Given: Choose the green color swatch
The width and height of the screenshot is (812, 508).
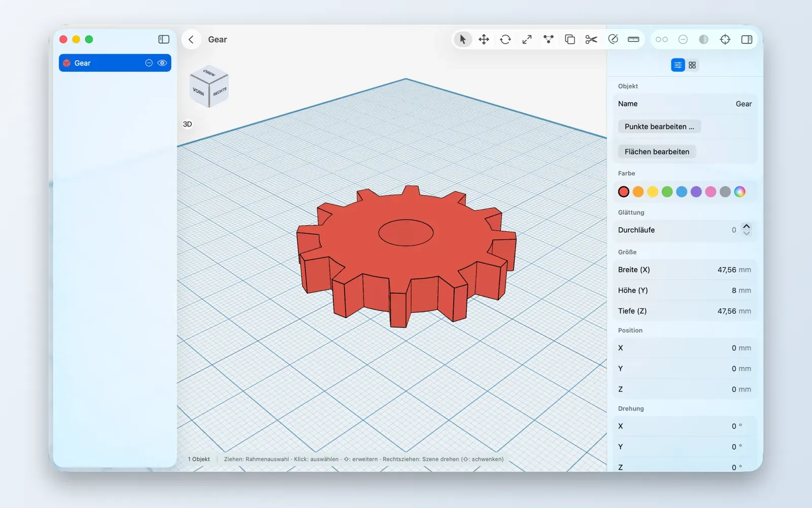Looking at the screenshot, I should click(667, 192).
